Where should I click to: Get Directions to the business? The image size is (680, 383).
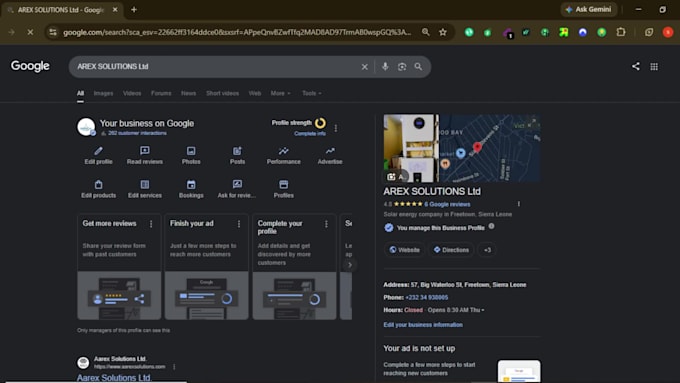[x=451, y=250]
